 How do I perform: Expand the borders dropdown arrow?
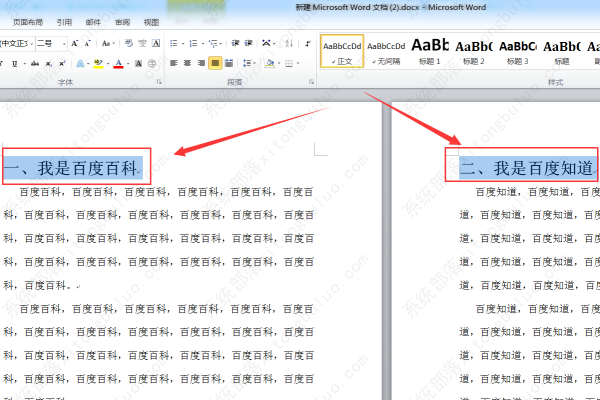point(298,64)
